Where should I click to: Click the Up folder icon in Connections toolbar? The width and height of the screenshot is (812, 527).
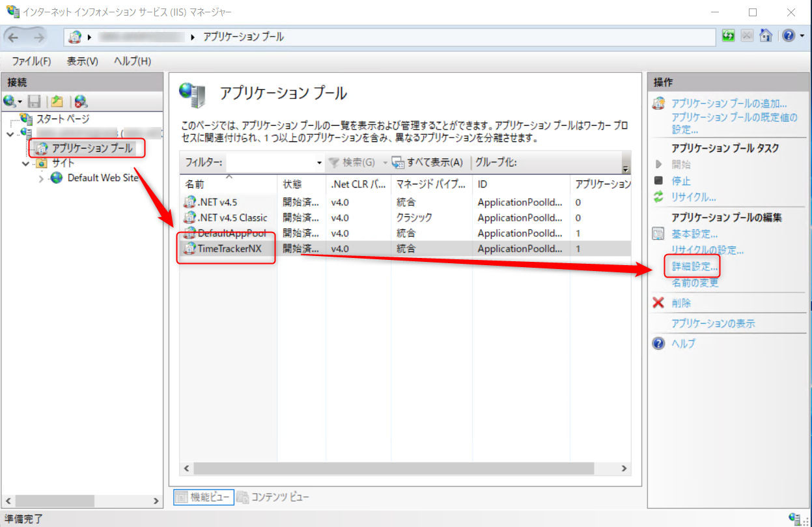[57, 101]
